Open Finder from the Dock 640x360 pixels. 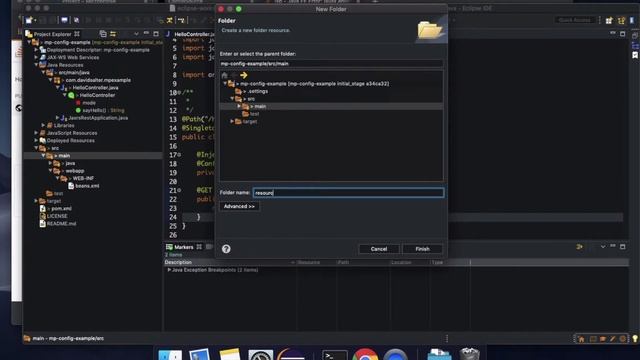pyautogui.click(x=170, y=355)
